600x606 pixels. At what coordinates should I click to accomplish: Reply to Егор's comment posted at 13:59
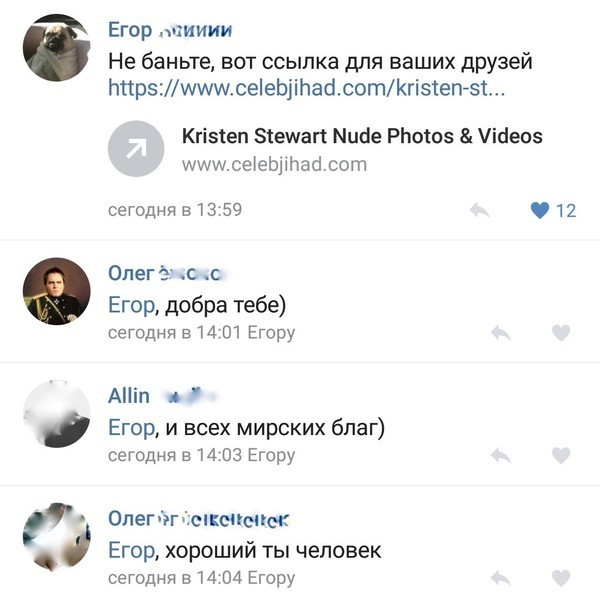(479, 211)
